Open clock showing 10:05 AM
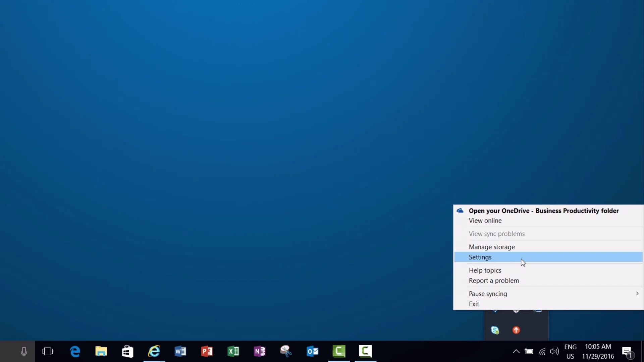Image resolution: width=644 pixels, height=362 pixels. point(598,351)
